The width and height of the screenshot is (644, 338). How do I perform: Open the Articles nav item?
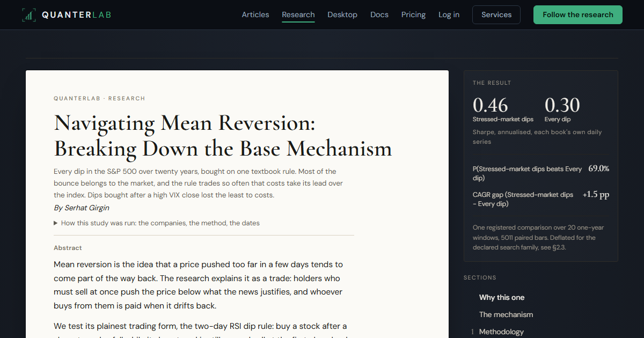pyautogui.click(x=255, y=14)
